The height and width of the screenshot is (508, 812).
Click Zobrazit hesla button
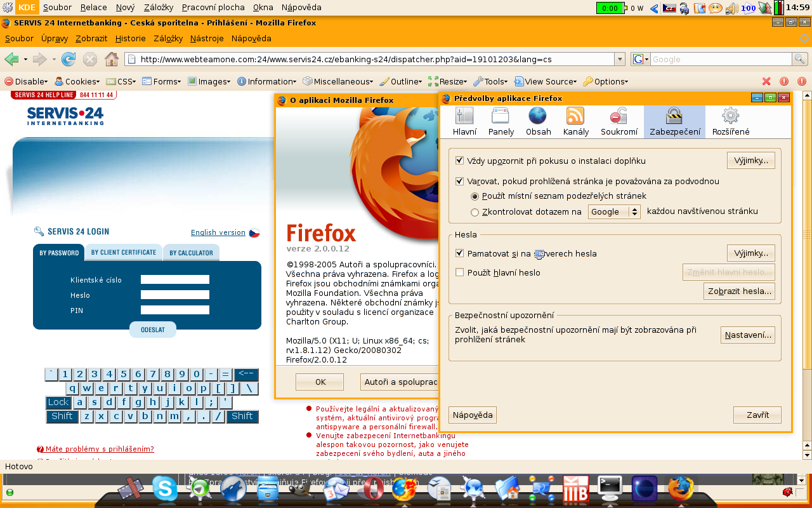coord(740,291)
